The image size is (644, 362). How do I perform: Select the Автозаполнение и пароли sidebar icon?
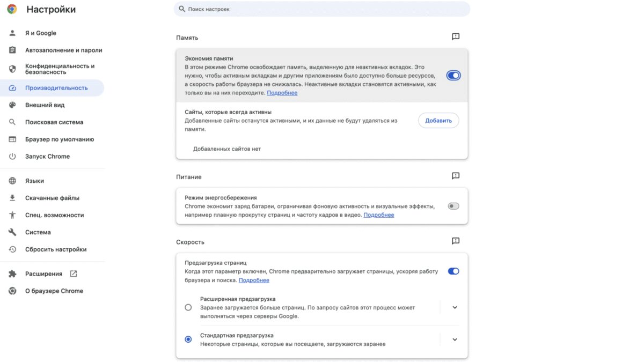pyautogui.click(x=12, y=50)
